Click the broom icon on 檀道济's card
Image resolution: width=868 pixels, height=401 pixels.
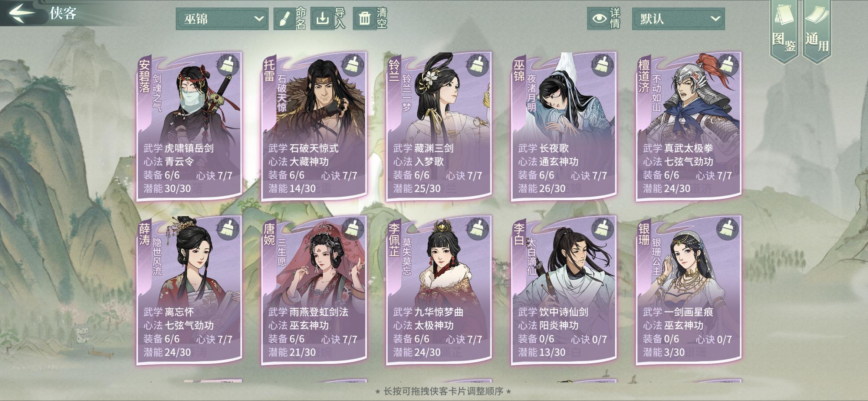click(729, 65)
